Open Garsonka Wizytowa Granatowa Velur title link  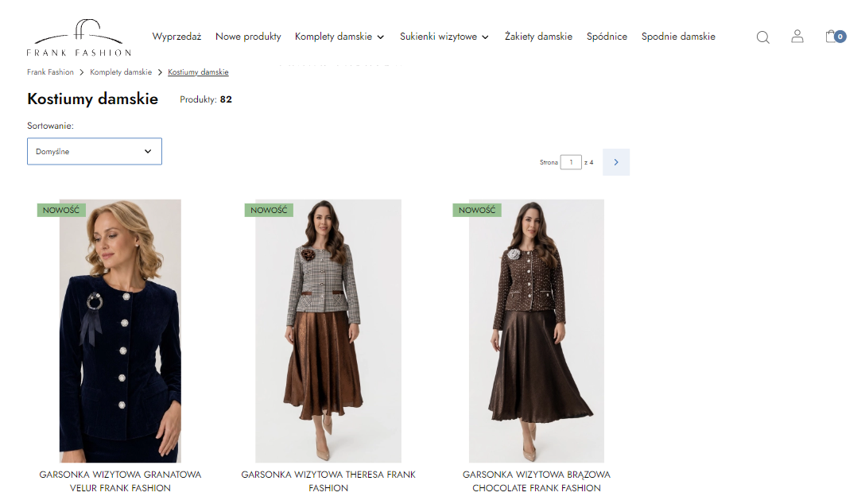[x=120, y=482]
